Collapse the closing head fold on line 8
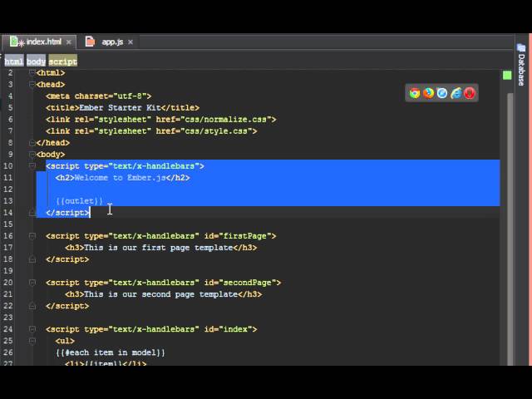The width and height of the screenshot is (532, 399). click(32, 143)
